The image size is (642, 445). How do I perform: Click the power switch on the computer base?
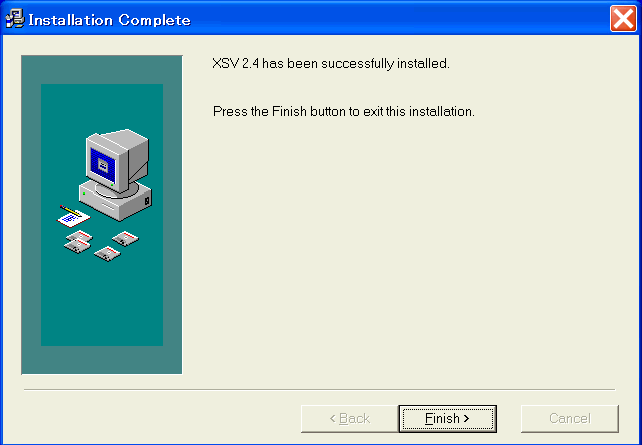coord(147,201)
